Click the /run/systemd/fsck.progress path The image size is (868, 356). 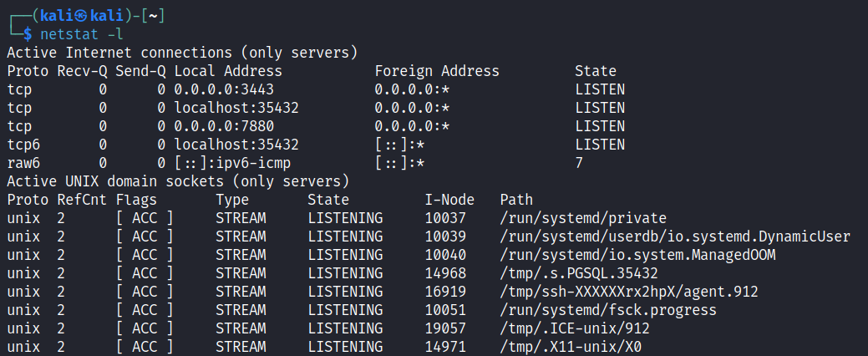coord(607,310)
